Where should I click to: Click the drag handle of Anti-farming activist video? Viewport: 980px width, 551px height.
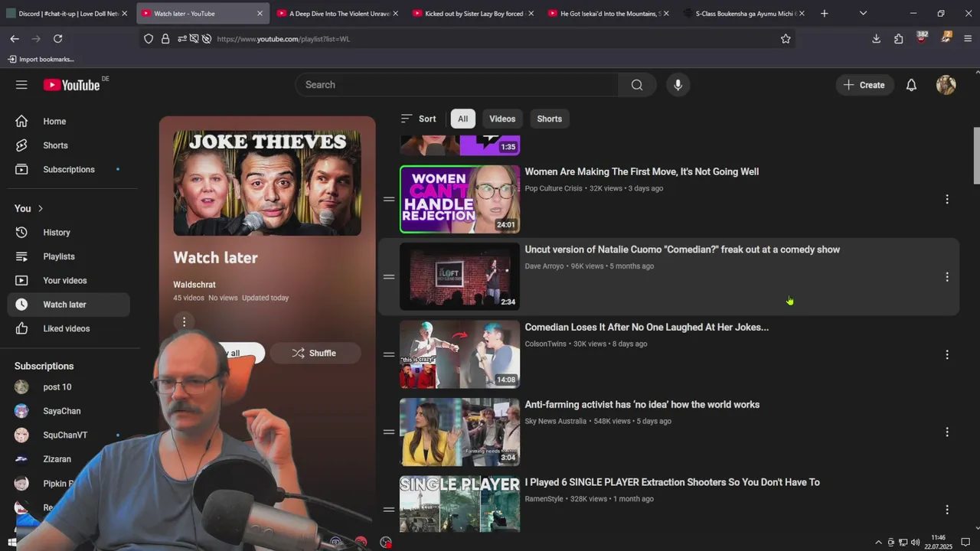tap(389, 432)
